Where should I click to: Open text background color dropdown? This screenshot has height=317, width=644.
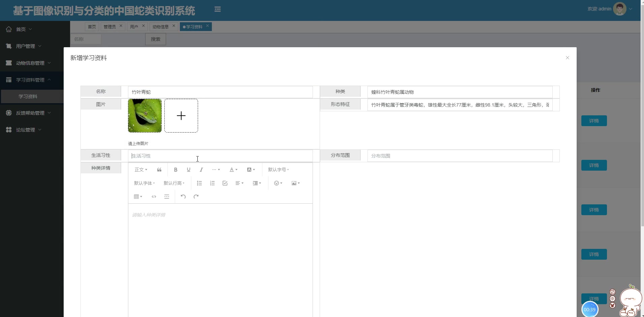point(251,170)
